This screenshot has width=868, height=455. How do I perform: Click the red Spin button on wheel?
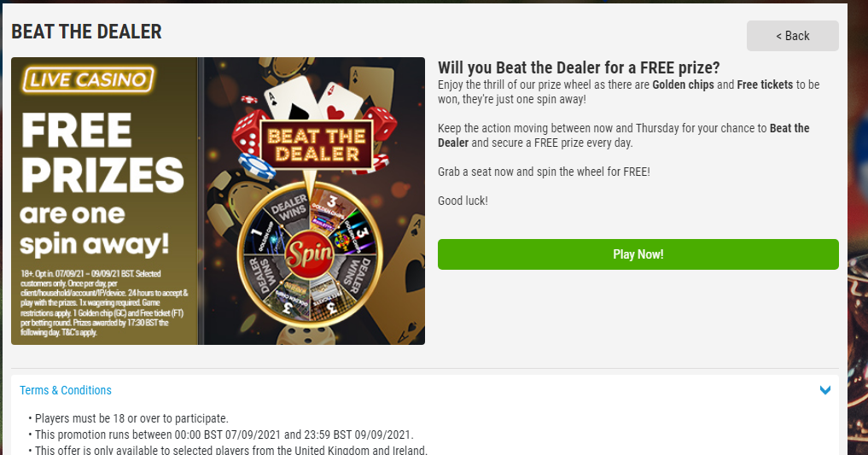pyautogui.click(x=310, y=255)
